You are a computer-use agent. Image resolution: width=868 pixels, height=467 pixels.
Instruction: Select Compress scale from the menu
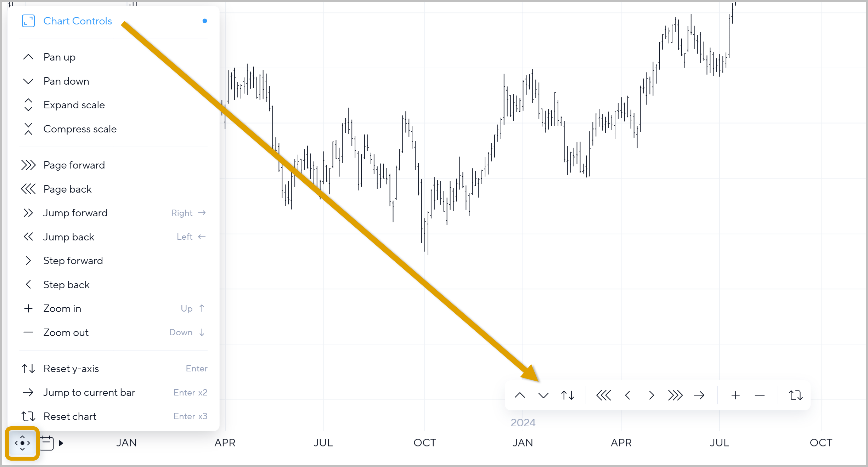pyautogui.click(x=80, y=129)
